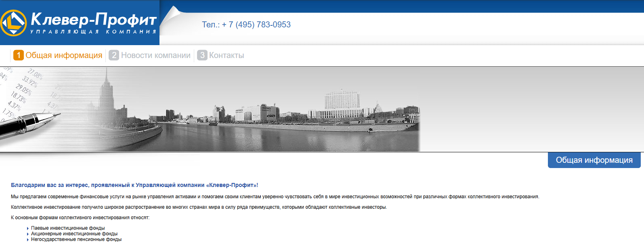The image size is (644, 245).
Task: Click the line К основным формам коллективного инвестирования
Action: point(80,218)
